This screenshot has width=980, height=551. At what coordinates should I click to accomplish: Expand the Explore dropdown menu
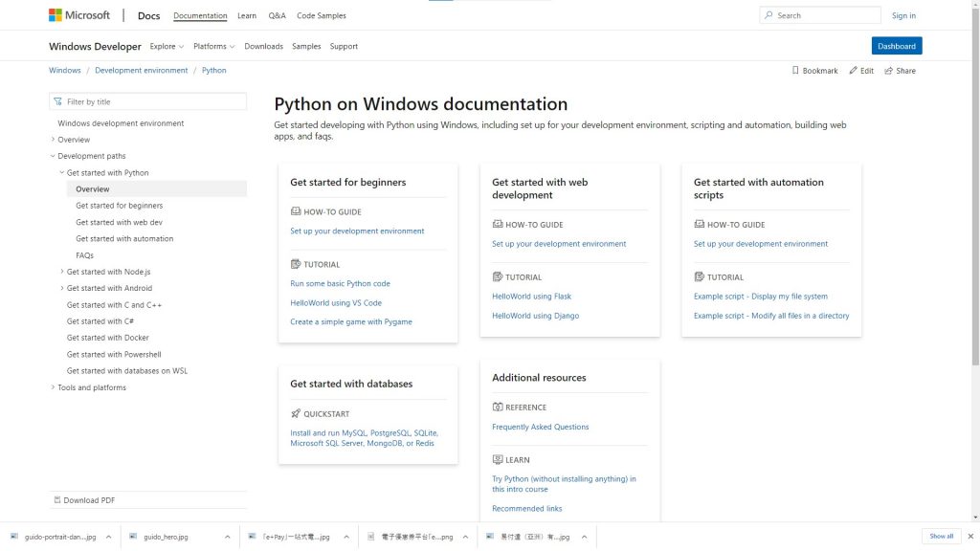coord(167,46)
